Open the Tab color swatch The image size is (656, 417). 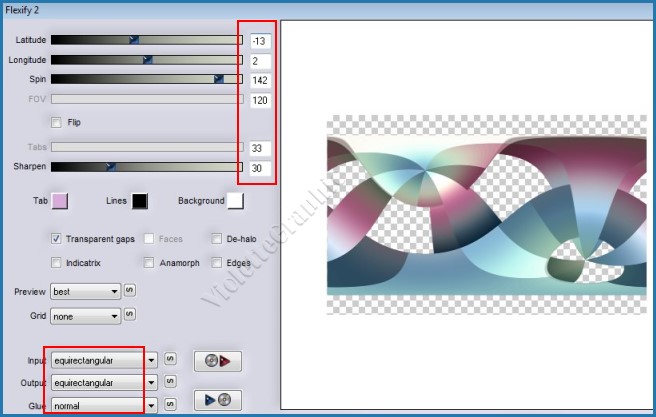click(60, 201)
